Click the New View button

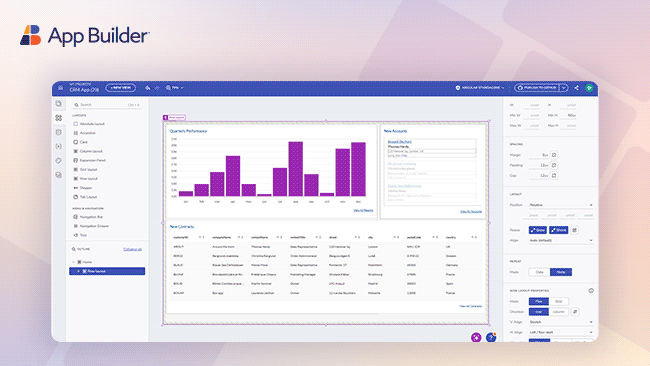tap(121, 88)
